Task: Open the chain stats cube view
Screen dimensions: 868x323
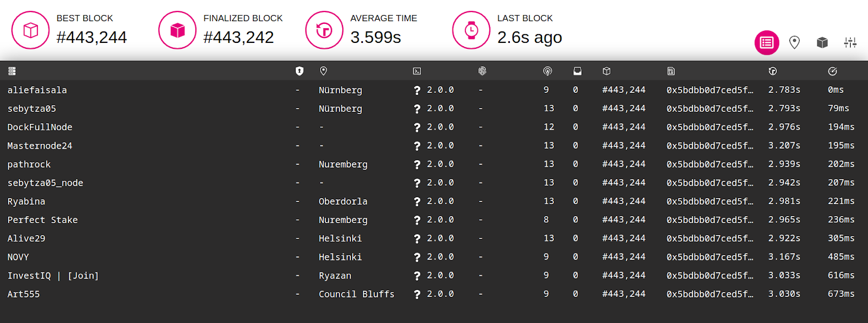Action: (x=822, y=42)
